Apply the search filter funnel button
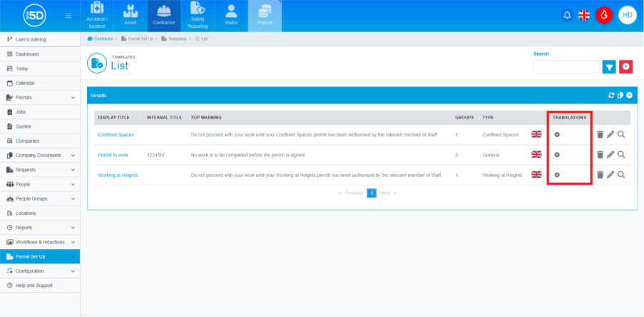This screenshot has width=644, height=317. pos(609,66)
